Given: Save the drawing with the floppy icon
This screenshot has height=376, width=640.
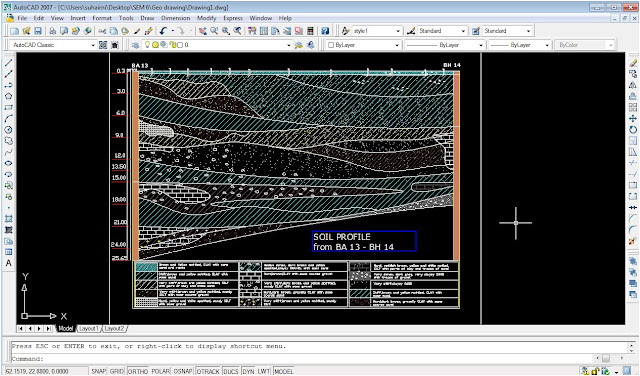Looking at the screenshot, I should (x=38, y=31).
